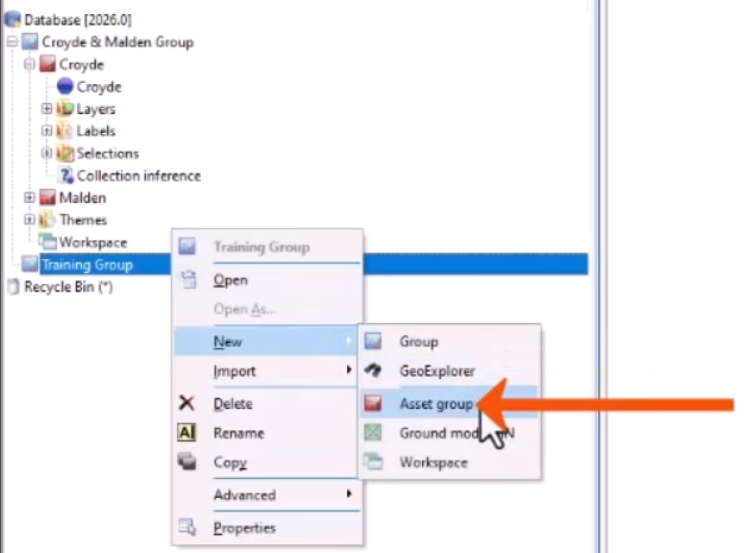Screen dimensions: 744x553
Task: Create a new Group from submenu
Action: coord(449,341)
